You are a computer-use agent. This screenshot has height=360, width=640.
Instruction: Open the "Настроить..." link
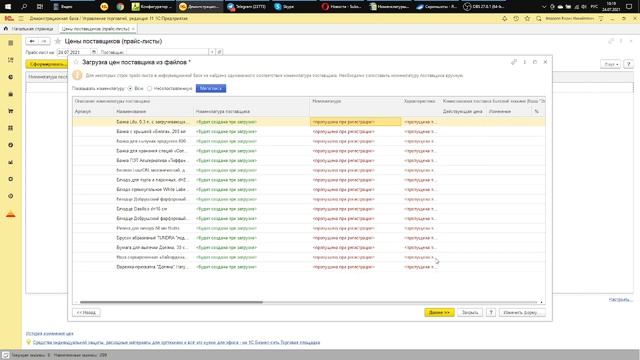pyautogui.click(x=620, y=300)
